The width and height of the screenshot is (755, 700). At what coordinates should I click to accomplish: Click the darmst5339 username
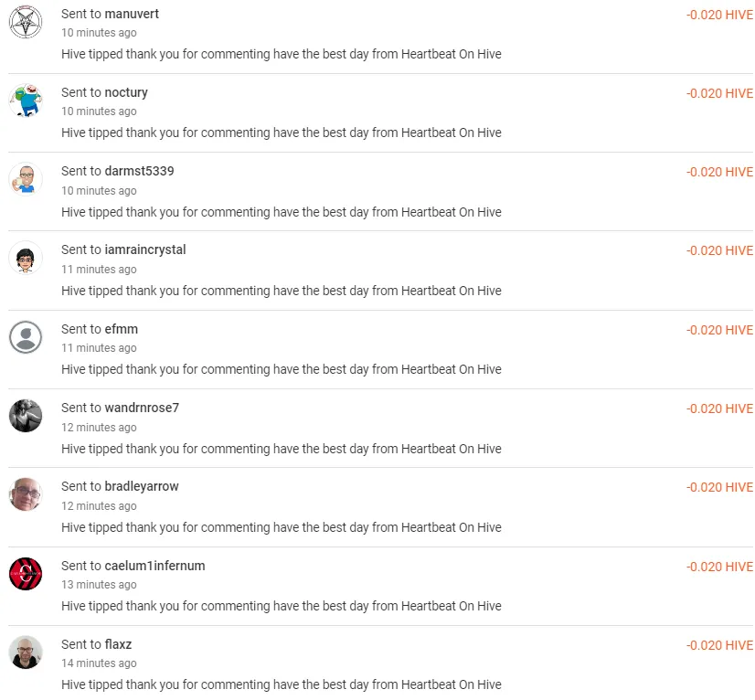pyautogui.click(x=139, y=171)
